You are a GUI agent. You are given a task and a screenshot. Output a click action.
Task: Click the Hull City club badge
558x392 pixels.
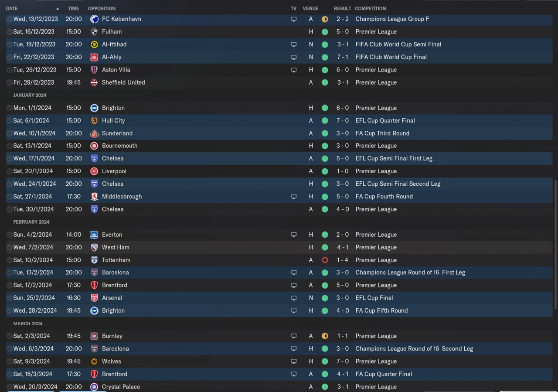[94, 121]
